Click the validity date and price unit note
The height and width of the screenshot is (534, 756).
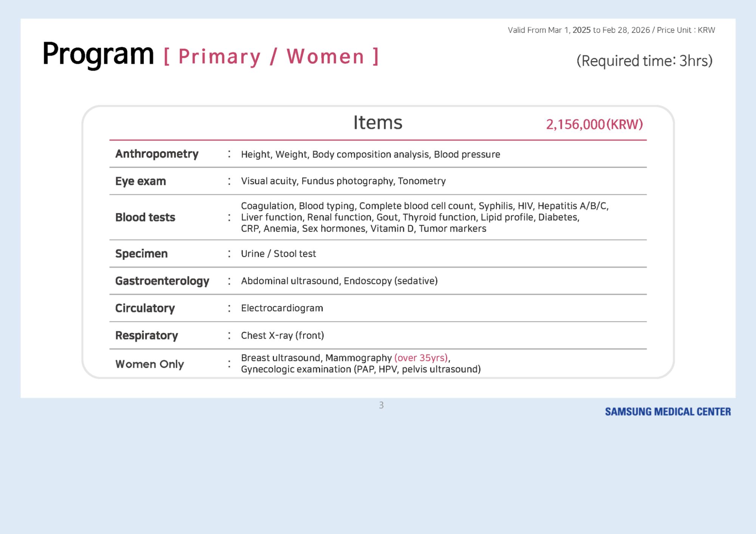(611, 30)
